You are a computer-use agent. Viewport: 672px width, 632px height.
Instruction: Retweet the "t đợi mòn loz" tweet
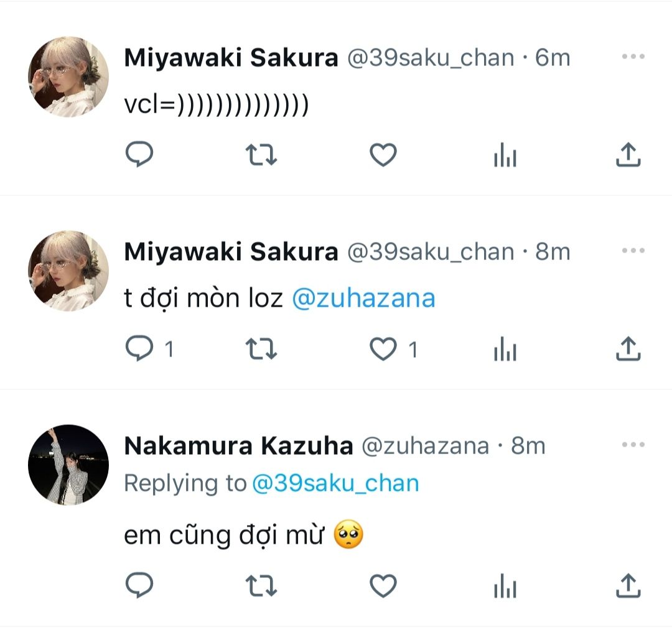[x=261, y=349]
